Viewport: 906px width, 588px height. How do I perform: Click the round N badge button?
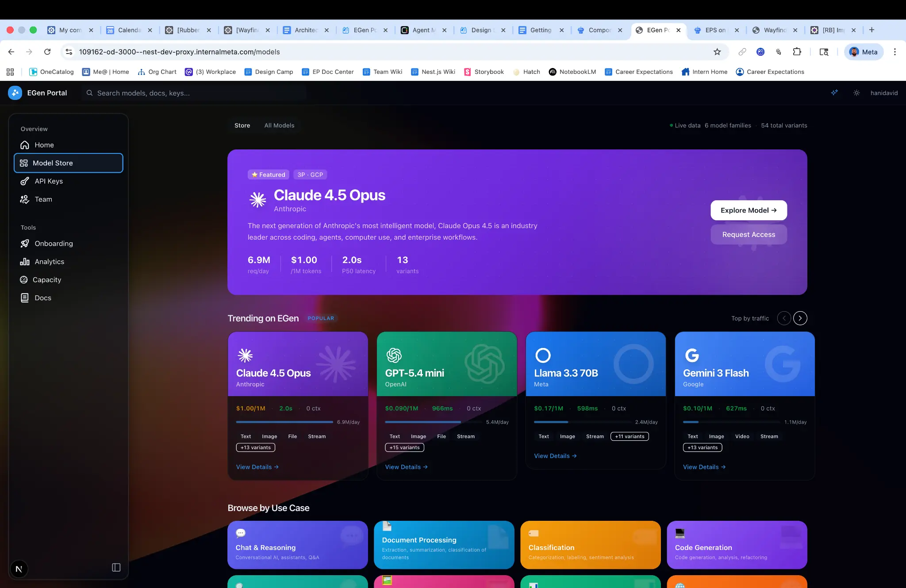19,569
